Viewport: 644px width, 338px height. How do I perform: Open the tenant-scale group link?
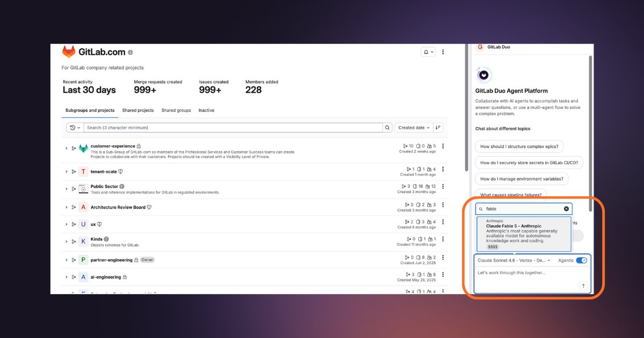pos(104,172)
